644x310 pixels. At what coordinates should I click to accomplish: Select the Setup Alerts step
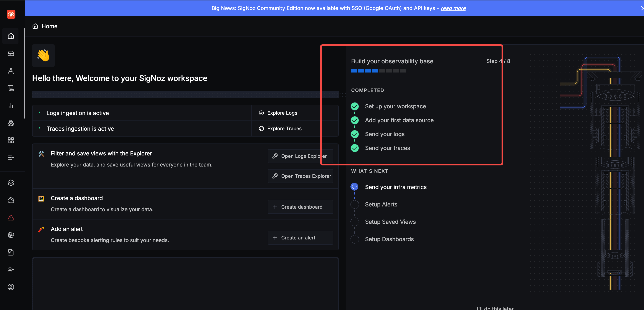[x=381, y=204]
